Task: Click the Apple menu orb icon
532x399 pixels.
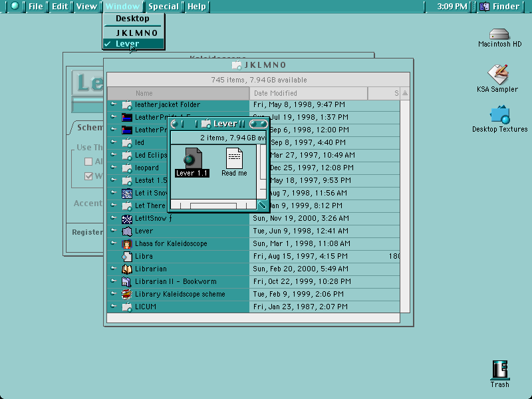Action: pos(15,6)
